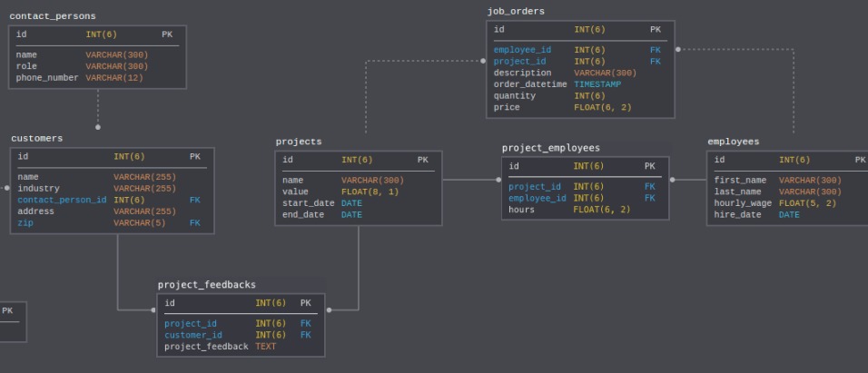The height and width of the screenshot is (373, 868).
Task: Select the project_feedbacks table title
Action: pos(206,285)
